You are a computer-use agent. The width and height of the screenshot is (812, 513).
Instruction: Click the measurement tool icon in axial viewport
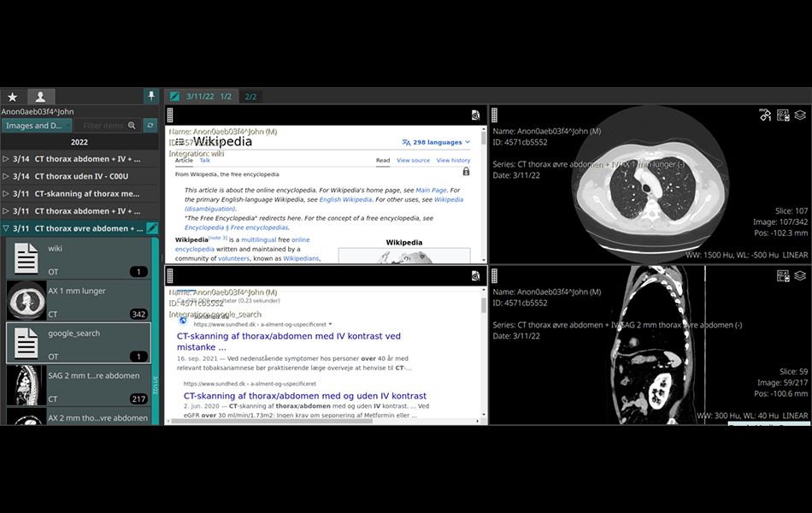(x=765, y=115)
